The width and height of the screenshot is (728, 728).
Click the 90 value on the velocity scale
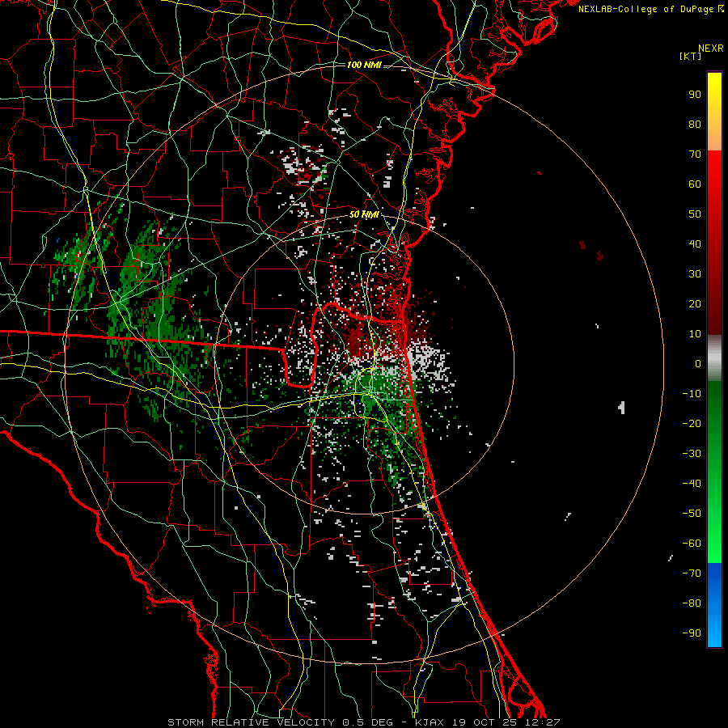[x=695, y=95]
